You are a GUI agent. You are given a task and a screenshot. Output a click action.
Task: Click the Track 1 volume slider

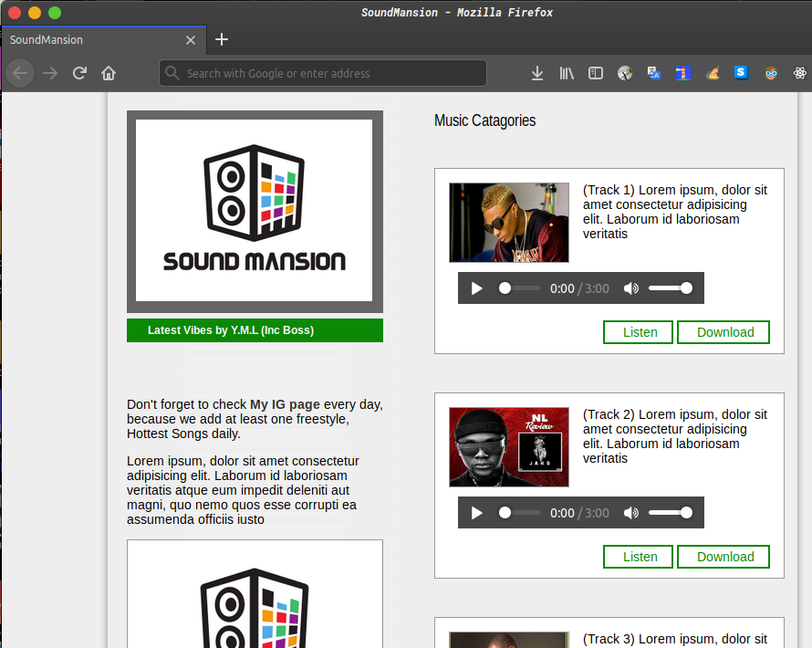[x=670, y=288]
